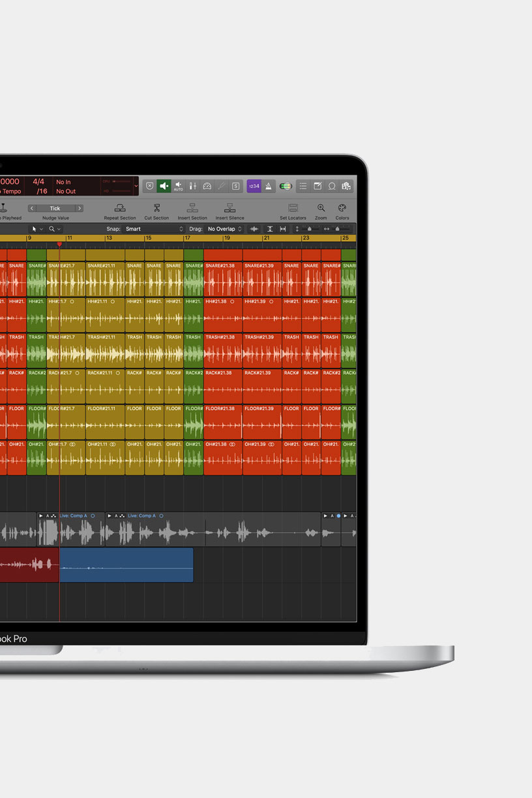532x798 pixels.
Task: Select the TRASH#21.38 region
Action: 223,350
